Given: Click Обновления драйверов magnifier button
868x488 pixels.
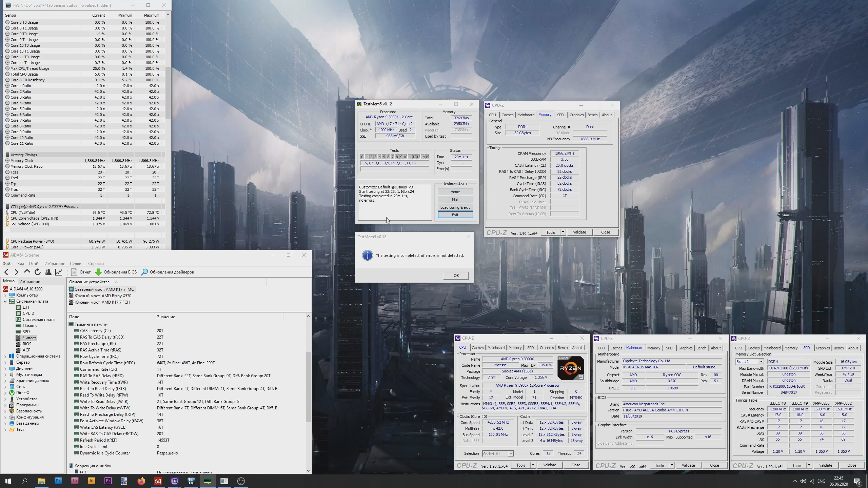Looking at the screenshot, I should pos(167,272).
